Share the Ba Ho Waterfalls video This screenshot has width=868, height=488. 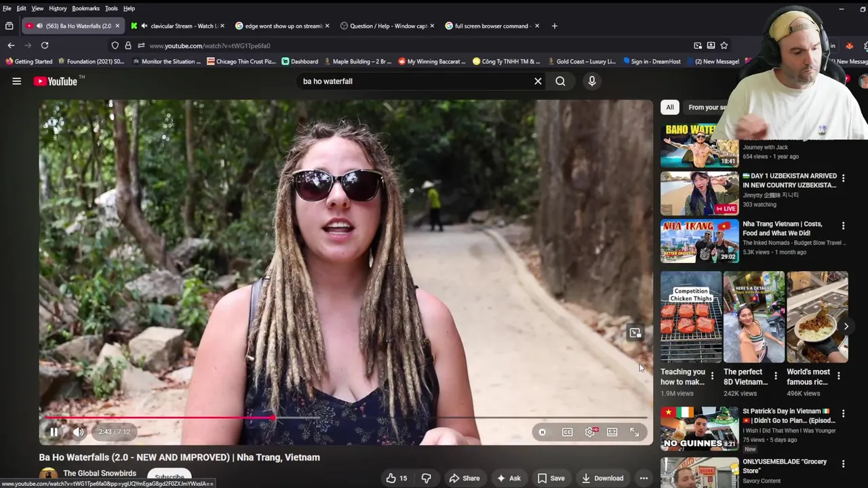(465, 478)
